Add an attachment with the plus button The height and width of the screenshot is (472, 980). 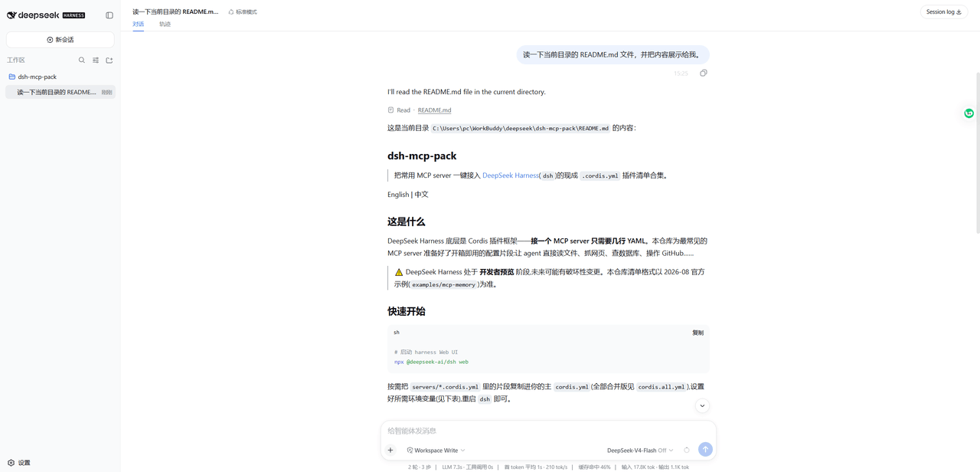(390, 450)
